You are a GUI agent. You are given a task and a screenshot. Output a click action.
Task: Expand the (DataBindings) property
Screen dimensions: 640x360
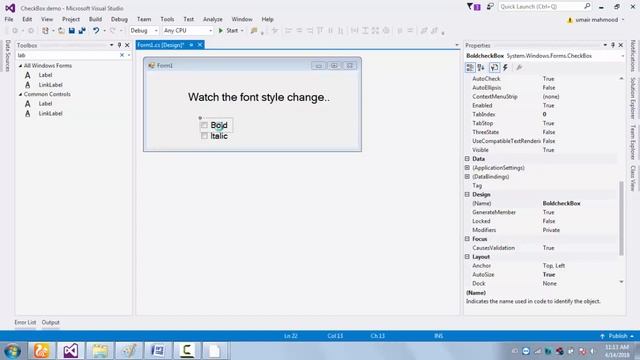coord(467,177)
